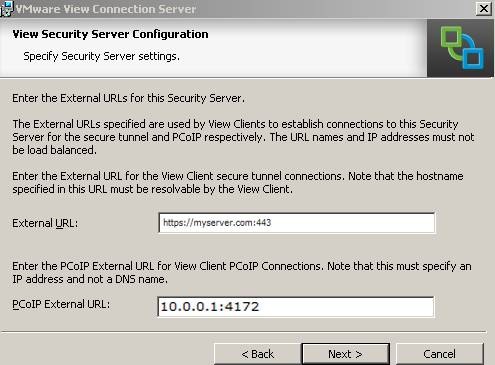Image resolution: width=495 pixels, height=365 pixels.
Task: Click the blue square of the VMware View logo
Action: [473, 58]
